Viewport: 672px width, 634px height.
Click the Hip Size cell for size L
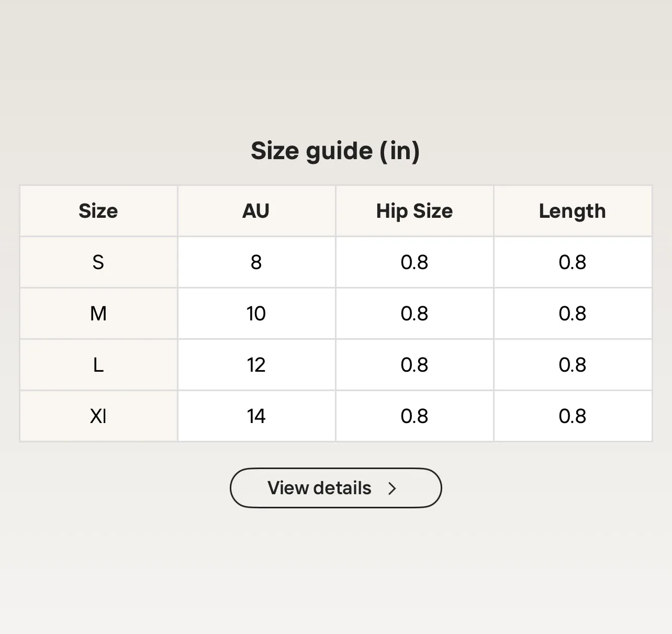[415, 365]
